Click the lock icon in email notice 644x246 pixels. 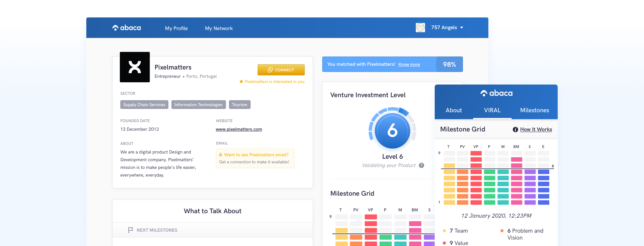(220, 155)
